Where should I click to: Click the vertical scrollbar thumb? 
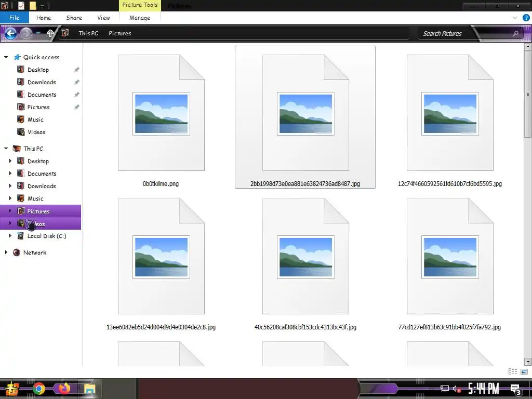[527, 94]
